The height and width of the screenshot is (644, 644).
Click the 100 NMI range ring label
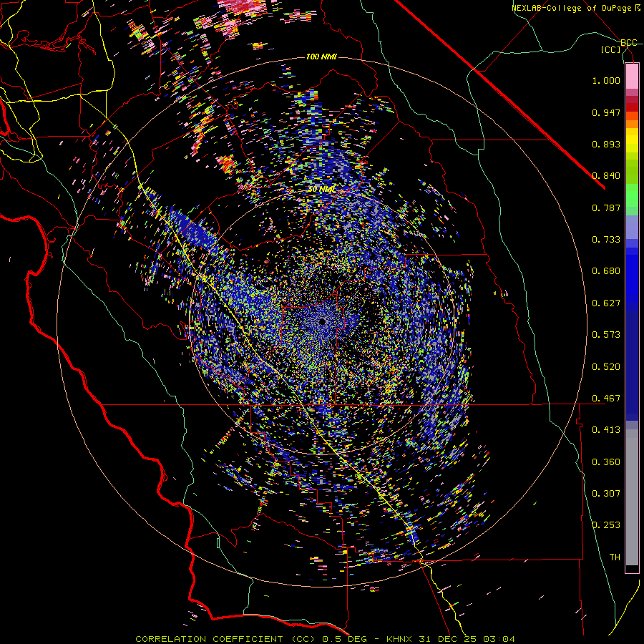pyautogui.click(x=321, y=57)
